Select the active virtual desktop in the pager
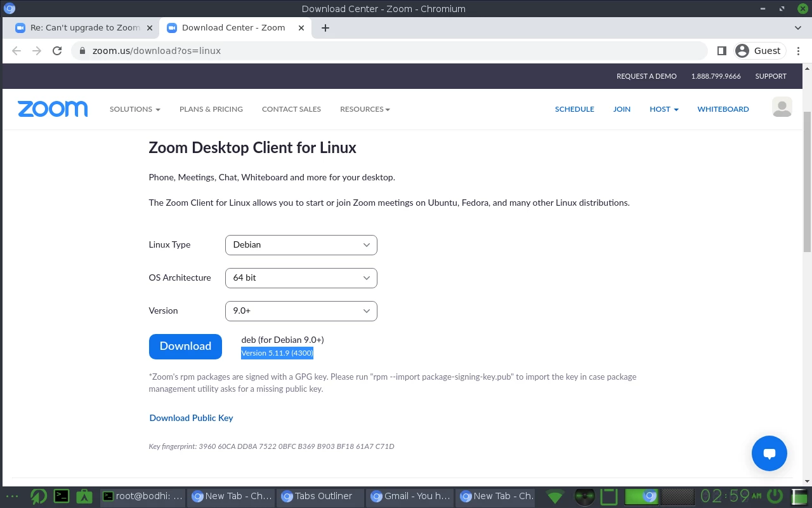The image size is (812, 508). point(642,497)
